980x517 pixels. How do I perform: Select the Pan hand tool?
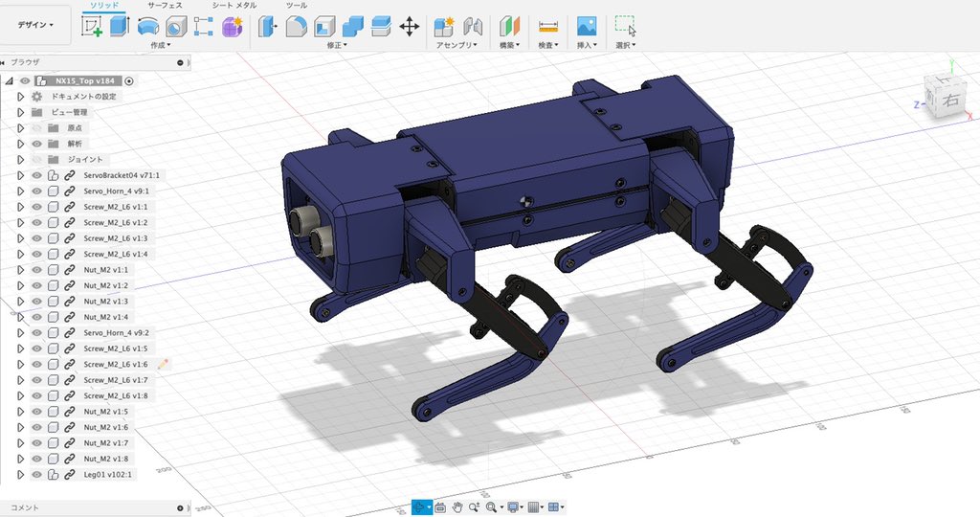pyautogui.click(x=457, y=507)
